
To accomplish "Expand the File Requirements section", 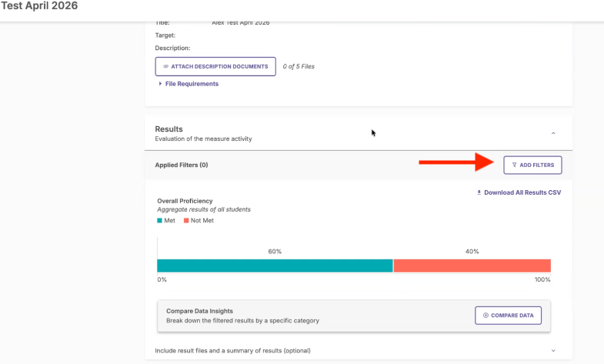I will [189, 84].
